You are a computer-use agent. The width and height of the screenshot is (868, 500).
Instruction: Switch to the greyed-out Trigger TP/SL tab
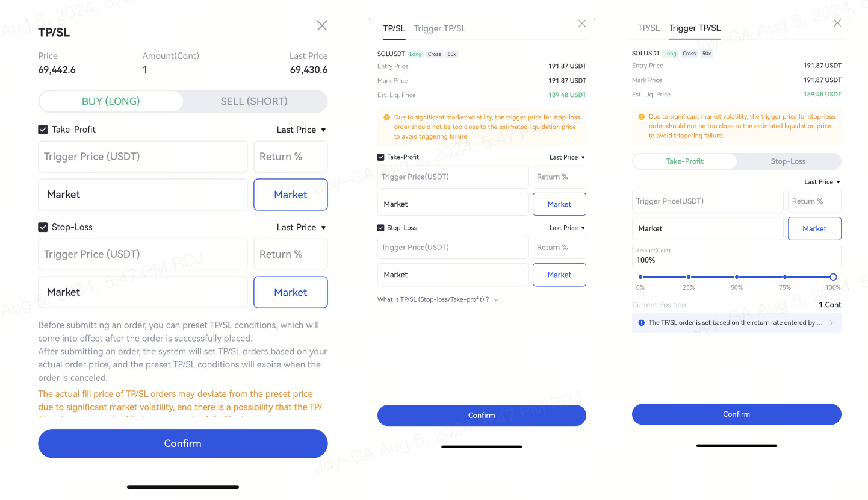439,28
